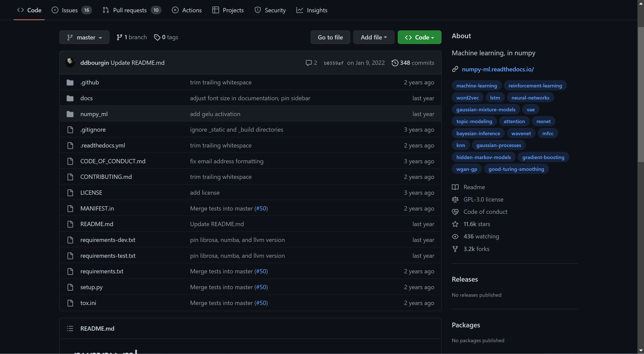Open the latest commit comments icon

[x=311, y=63]
